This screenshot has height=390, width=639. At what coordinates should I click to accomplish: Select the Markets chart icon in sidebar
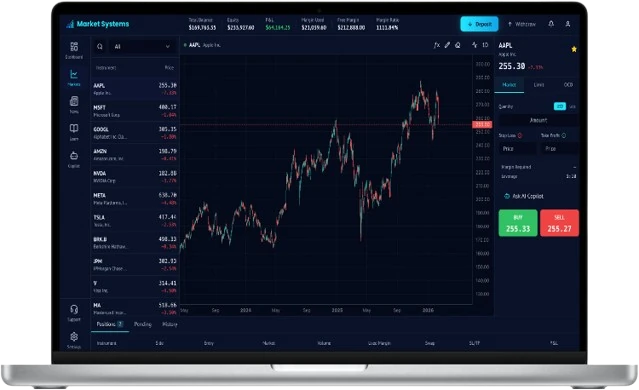pyautogui.click(x=74, y=74)
